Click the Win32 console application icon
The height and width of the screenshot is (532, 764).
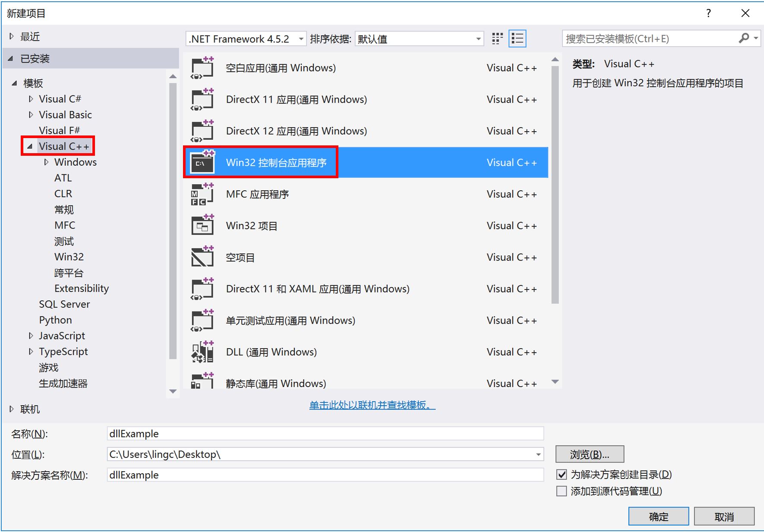pos(202,162)
